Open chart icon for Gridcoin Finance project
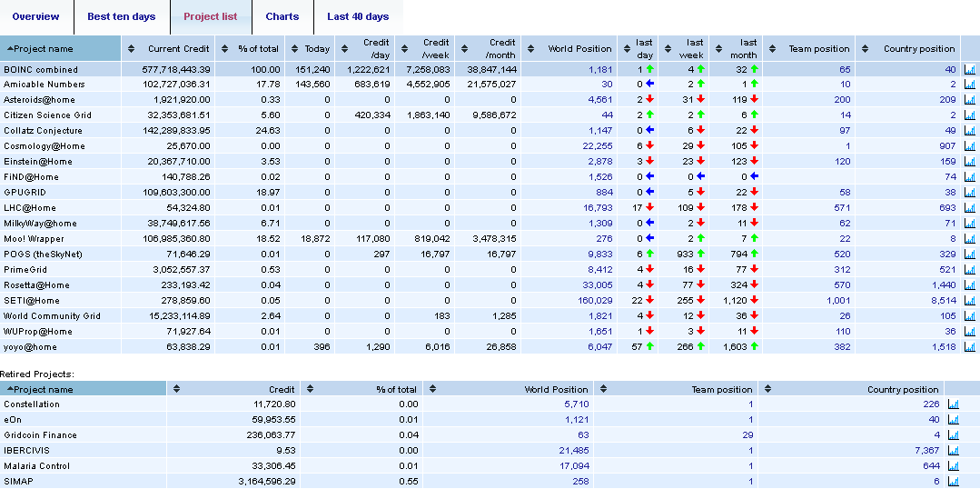This screenshot has width=980, height=489. point(953,435)
